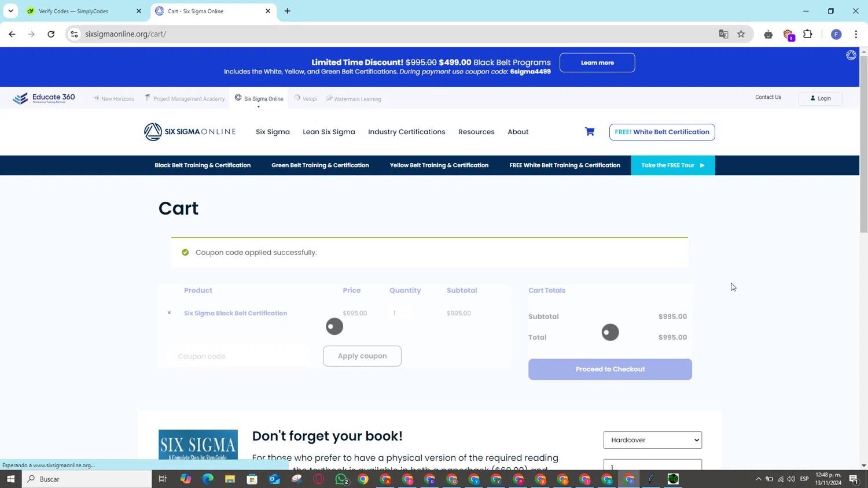Click the Apply coupon button

(362, 356)
